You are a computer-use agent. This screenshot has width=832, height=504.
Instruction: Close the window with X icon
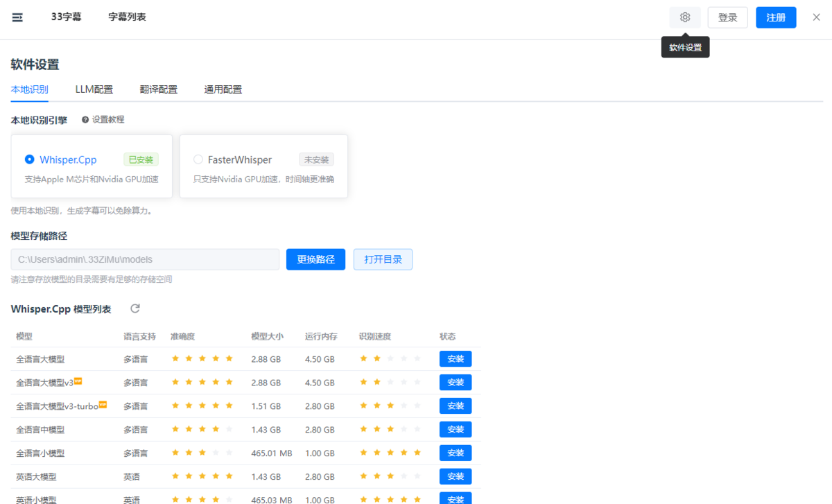point(816,17)
